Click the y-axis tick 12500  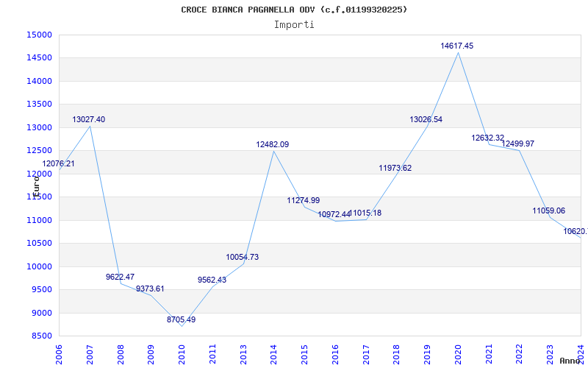click(x=39, y=151)
